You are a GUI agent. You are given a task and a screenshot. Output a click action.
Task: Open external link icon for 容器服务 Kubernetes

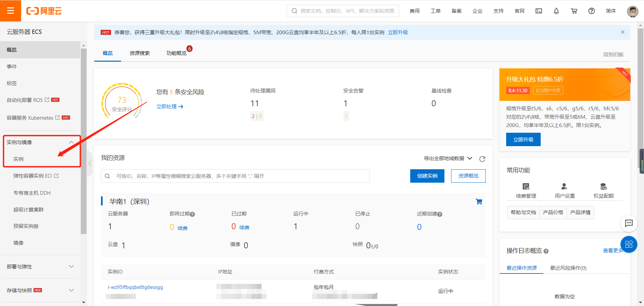58,117
